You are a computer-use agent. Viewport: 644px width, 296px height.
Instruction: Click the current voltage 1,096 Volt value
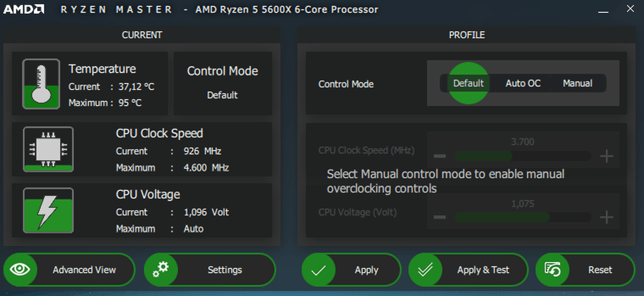point(206,212)
